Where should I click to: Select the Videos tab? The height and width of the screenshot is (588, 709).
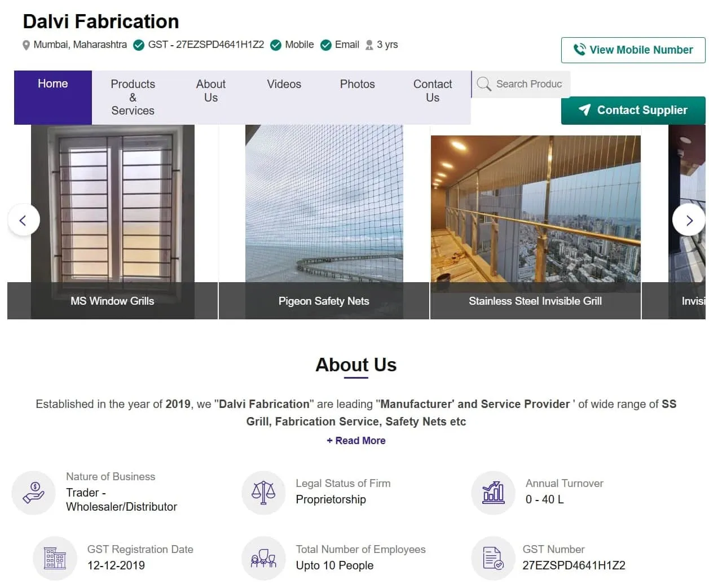coord(284,84)
